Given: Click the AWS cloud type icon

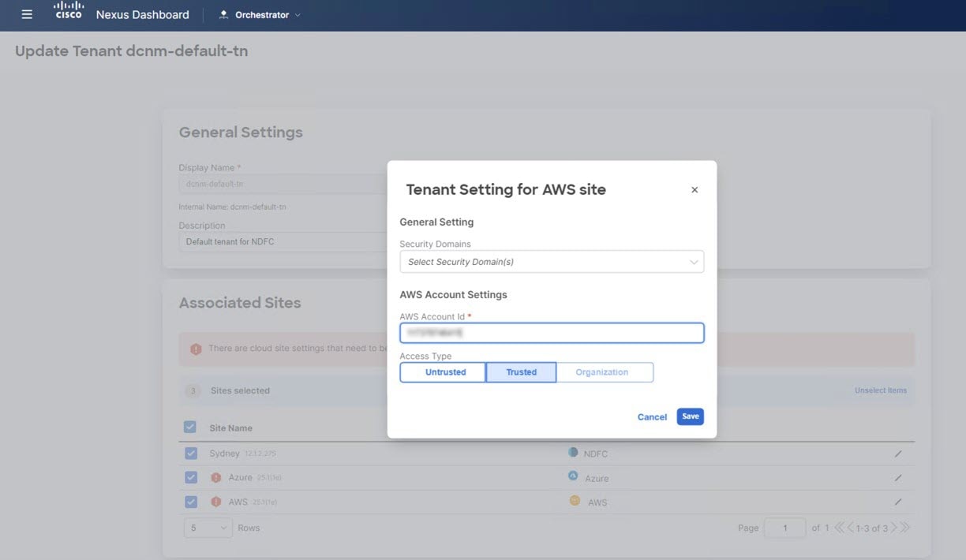Looking at the screenshot, I should click(574, 501).
